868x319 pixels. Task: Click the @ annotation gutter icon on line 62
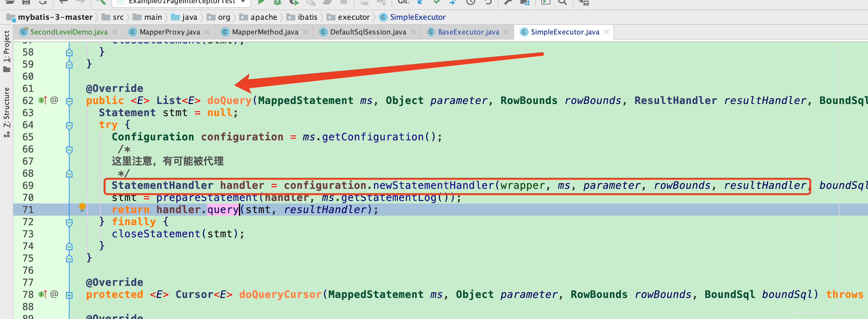point(54,100)
